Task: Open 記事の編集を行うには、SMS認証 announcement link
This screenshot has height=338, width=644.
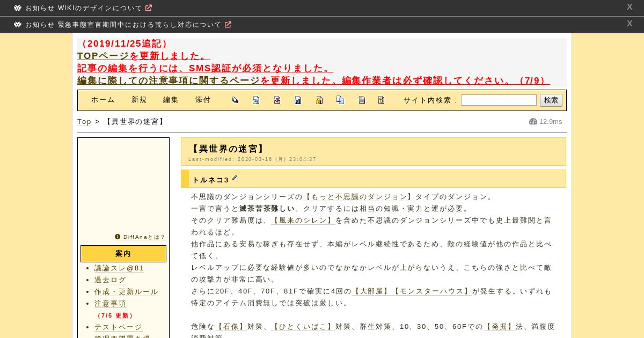Action: 205,68
